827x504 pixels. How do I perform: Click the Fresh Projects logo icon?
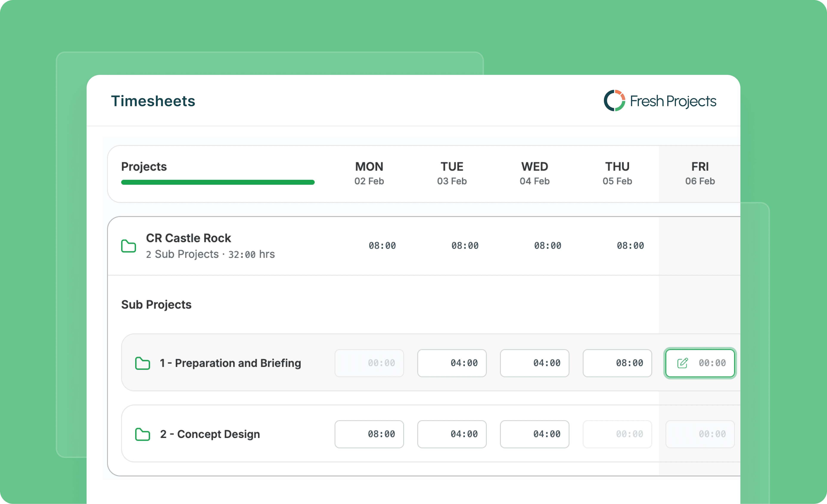pos(614,101)
